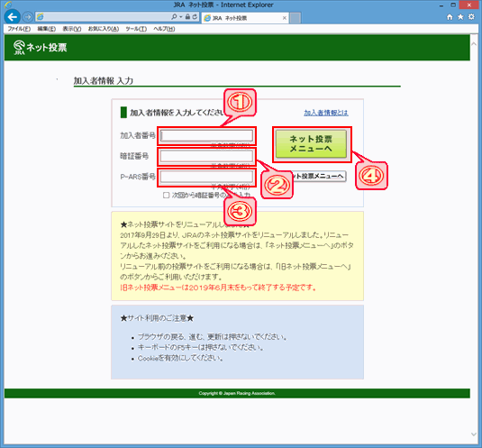
Task: Click the Copyright Japan Racing Association text
Action: point(237,393)
